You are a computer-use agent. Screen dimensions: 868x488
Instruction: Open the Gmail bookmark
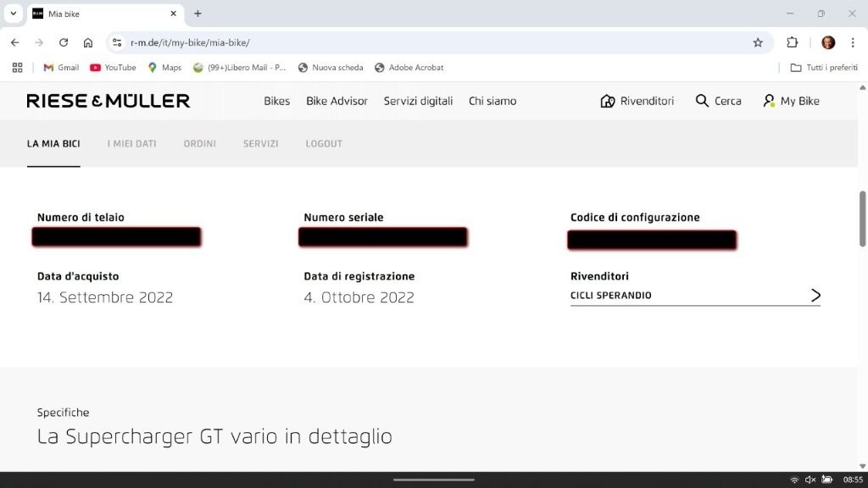pos(61,68)
